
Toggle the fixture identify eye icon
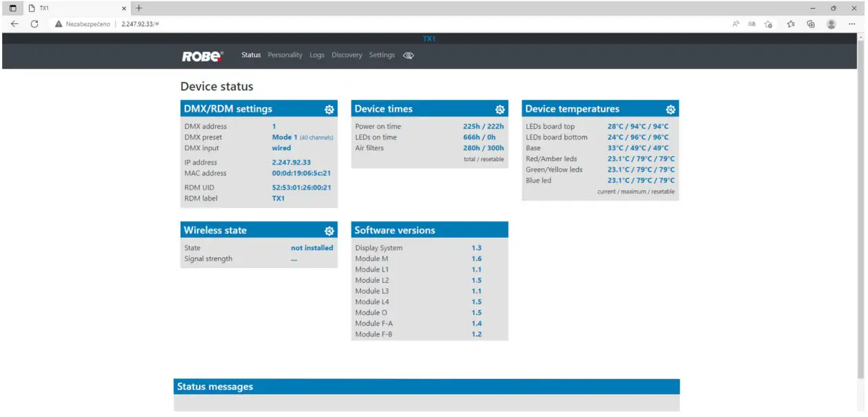pyautogui.click(x=408, y=55)
